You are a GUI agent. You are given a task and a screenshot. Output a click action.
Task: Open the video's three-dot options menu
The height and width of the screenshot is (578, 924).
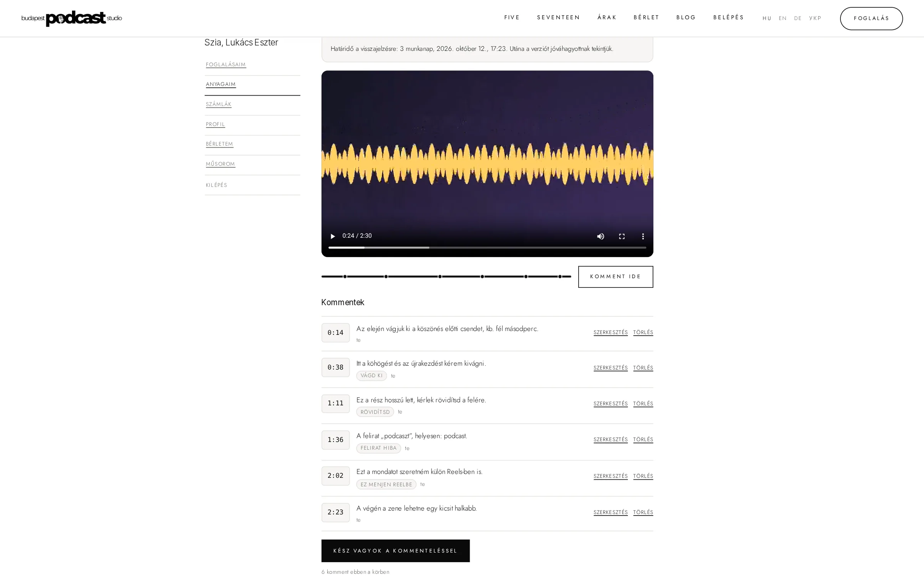click(x=643, y=236)
